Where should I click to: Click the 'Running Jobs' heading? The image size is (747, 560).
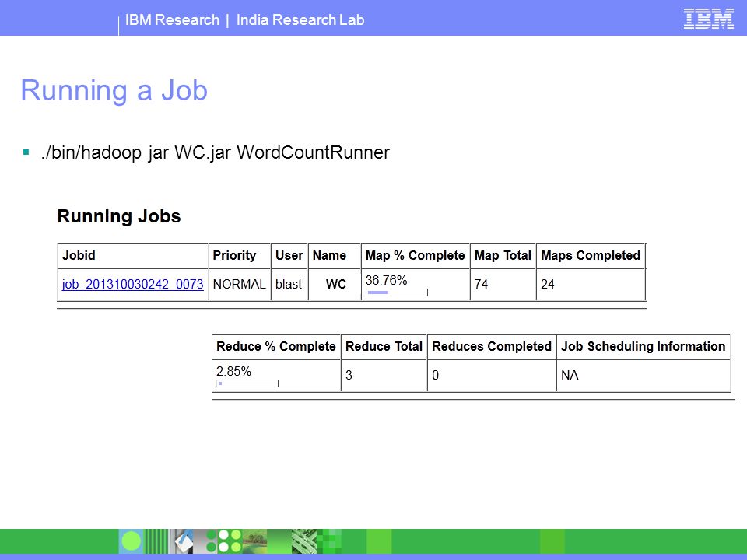coord(119,216)
